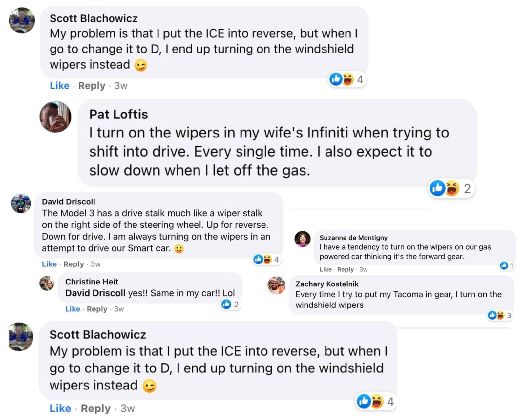This screenshot has height=420, width=525.
Task: Like David Driscoll's comment
Action: 49,264
